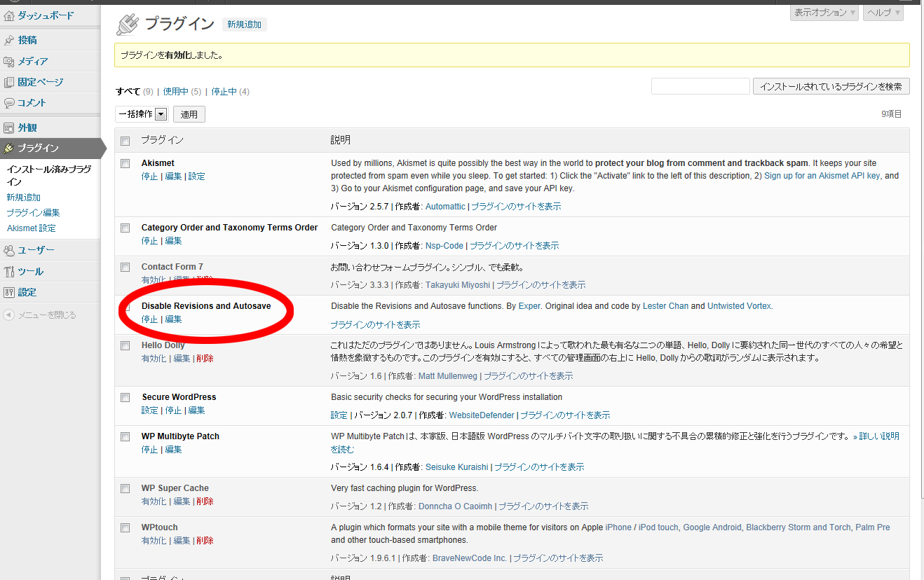This screenshot has height=580, width=924.
Task: Click 削除 under Hello Dolly
Action: pyautogui.click(x=205, y=359)
